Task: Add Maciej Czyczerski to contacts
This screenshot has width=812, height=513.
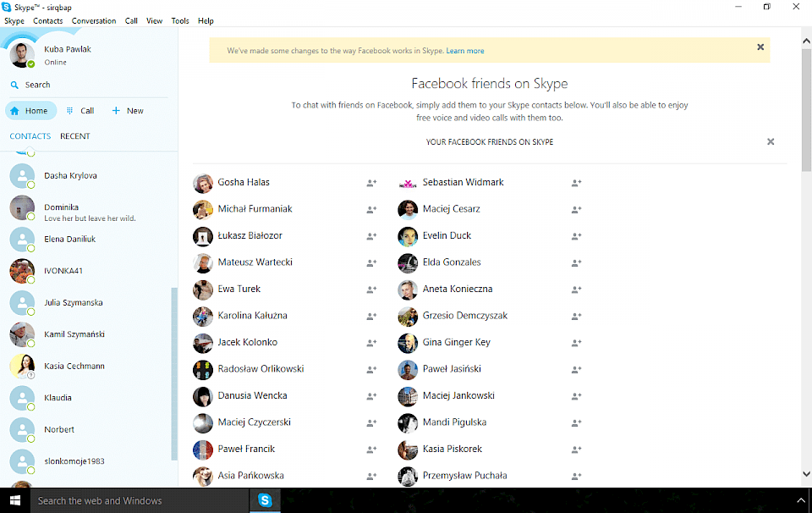Action: click(372, 422)
